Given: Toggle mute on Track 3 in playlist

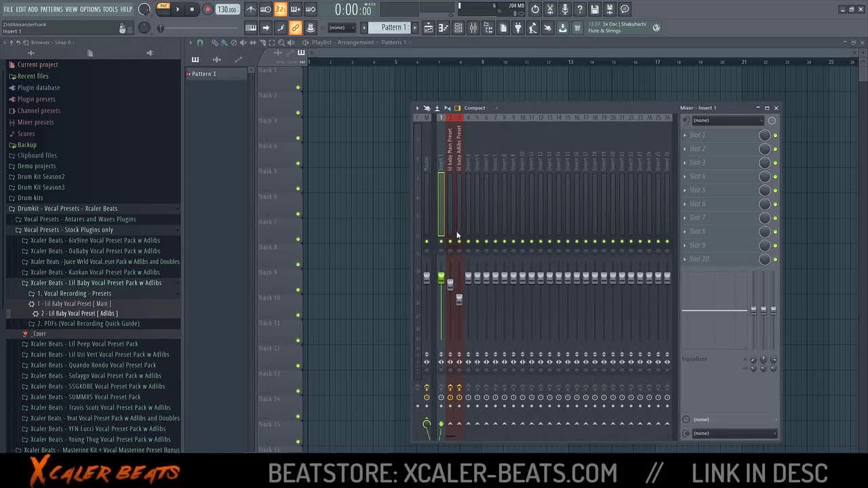Looking at the screenshot, I should (298, 138).
